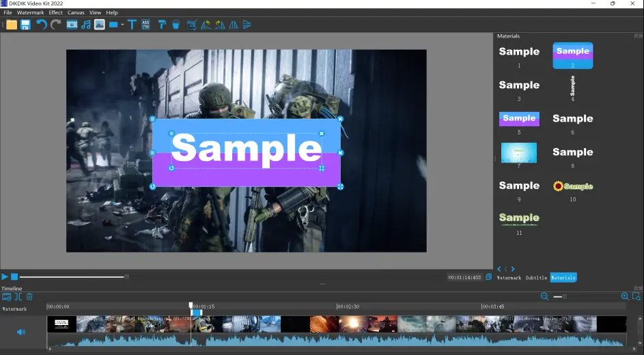Insert an image watermark

pyautogui.click(x=99, y=25)
